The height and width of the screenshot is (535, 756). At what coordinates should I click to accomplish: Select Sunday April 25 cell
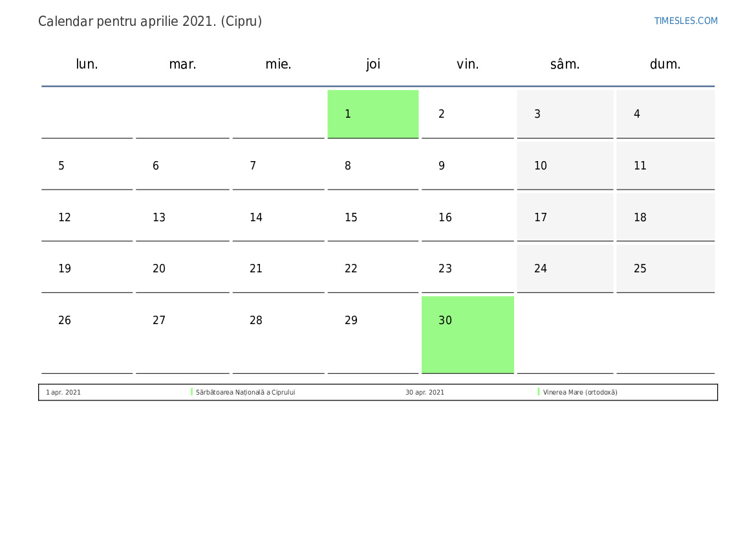(665, 268)
